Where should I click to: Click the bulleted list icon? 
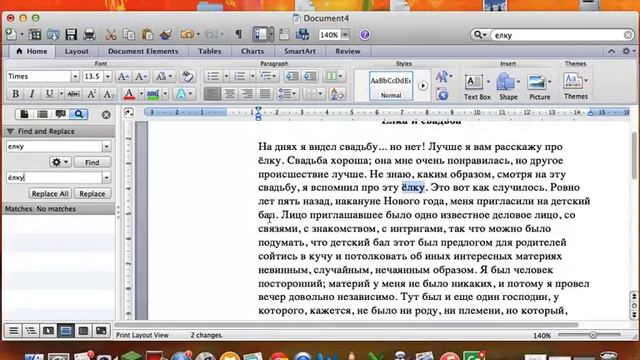[x=213, y=76]
